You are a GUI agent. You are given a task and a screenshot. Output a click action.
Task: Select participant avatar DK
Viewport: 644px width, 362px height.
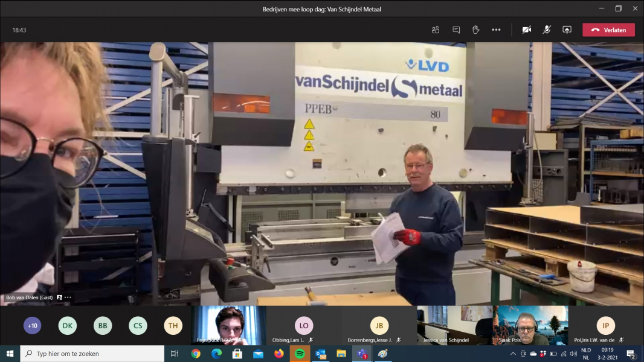click(67, 326)
